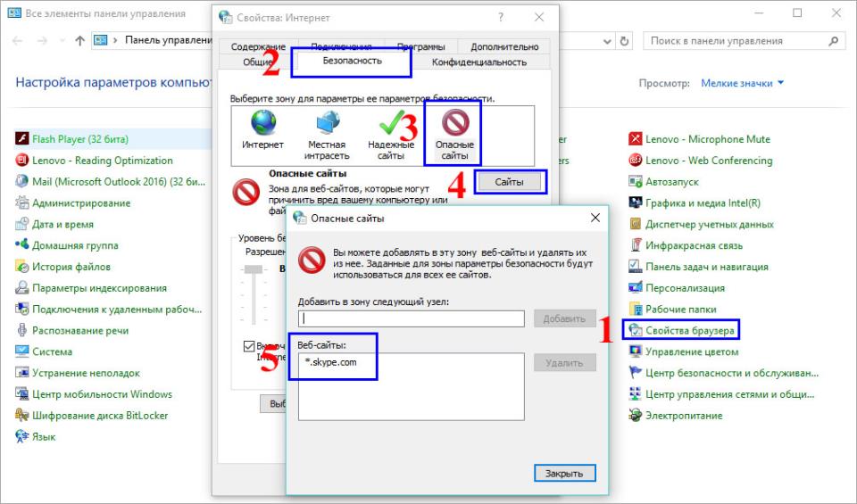Open the Дополнительно tab

pyautogui.click(x=504, y=47)
